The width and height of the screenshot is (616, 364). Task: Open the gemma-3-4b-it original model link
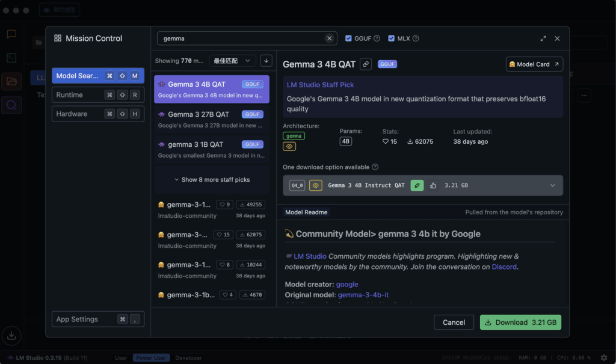click(363, 295)
